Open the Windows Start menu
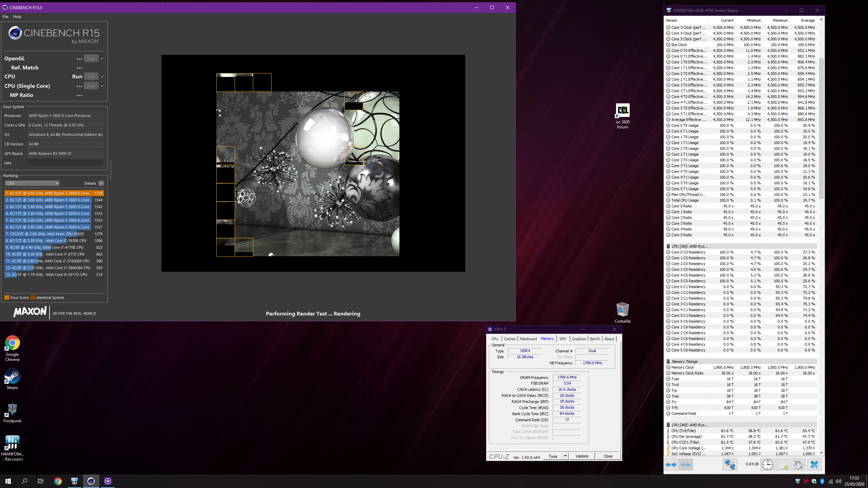Viewport: 868px width, 488px height. point(8,481)
